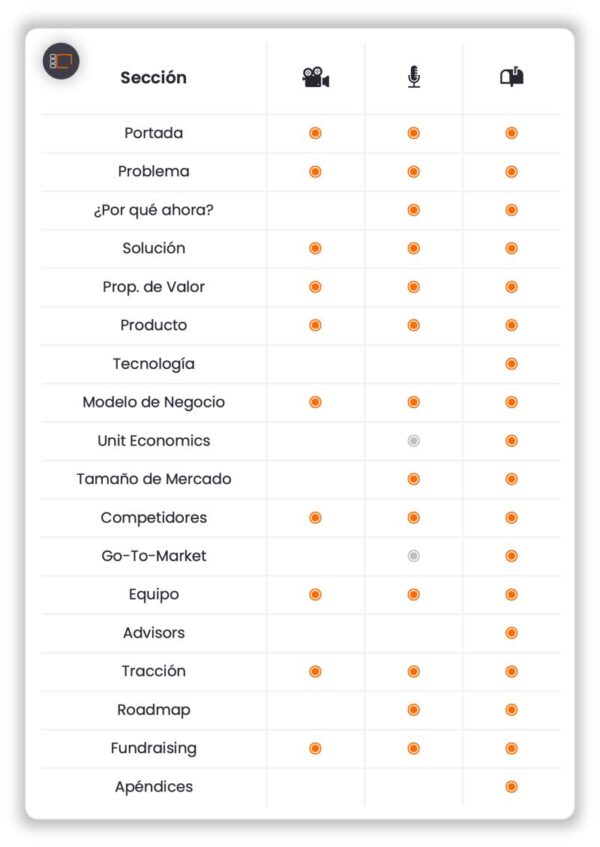Image resolution: width=600 pixels, height=847 pixels.
Task: Click the slides logo icon top-left
Action: 60,61
